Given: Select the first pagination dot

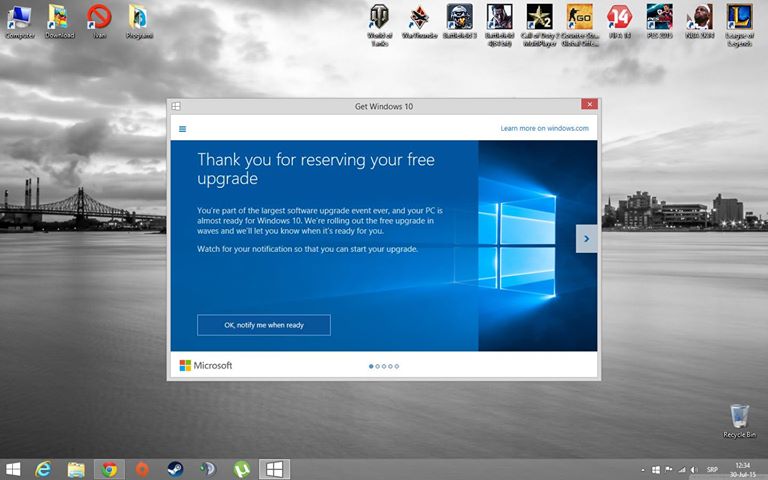Looking at the screenshot, I should point(371,366).
